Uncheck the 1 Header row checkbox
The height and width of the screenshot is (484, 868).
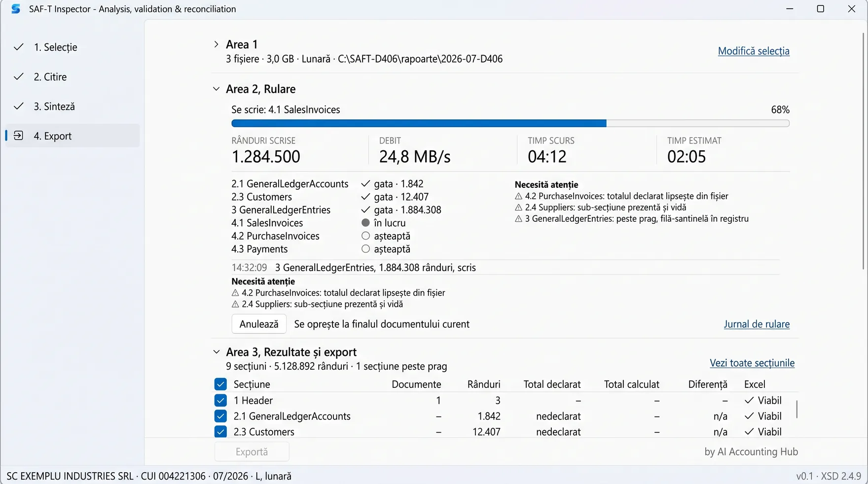220,400
